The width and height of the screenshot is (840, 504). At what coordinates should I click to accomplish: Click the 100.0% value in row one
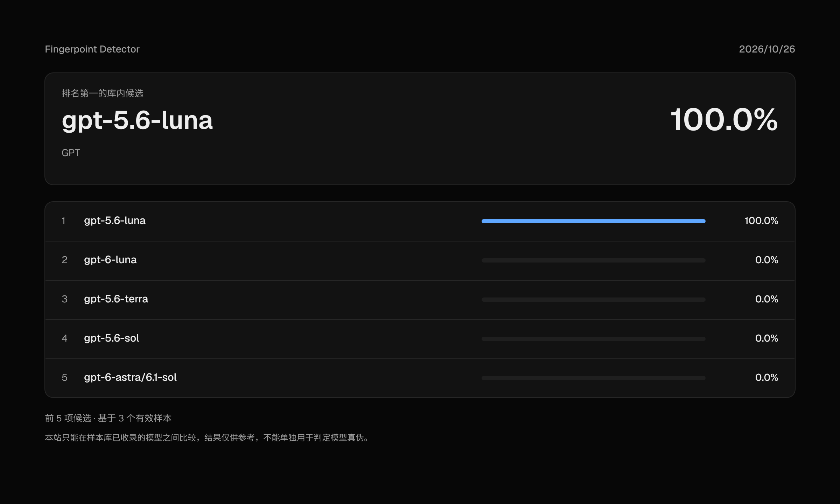pos(761,221)
